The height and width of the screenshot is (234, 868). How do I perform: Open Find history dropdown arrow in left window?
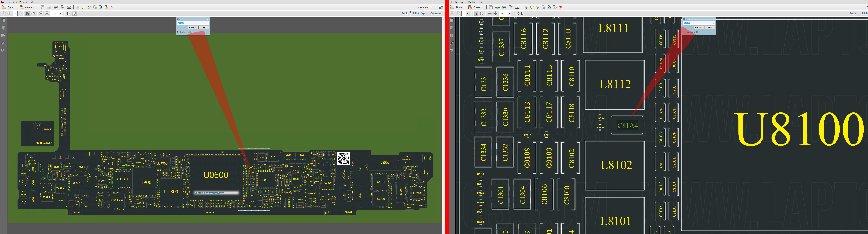click(x=207, y=23)
